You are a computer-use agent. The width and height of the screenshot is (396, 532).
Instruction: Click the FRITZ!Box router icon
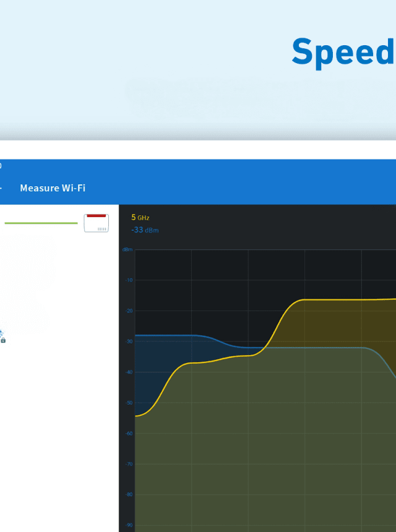click(96, 223)
